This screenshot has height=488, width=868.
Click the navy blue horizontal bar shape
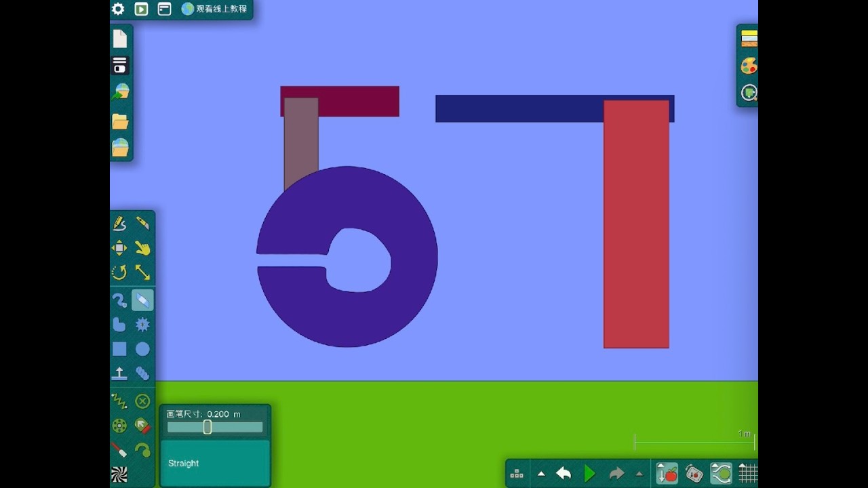[519, 108]
